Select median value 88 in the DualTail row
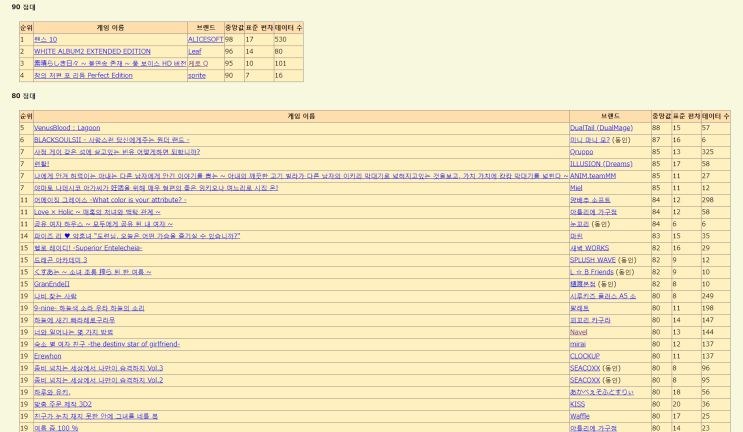Viewport: 743px width, 432px height. [x=656, y=128]
